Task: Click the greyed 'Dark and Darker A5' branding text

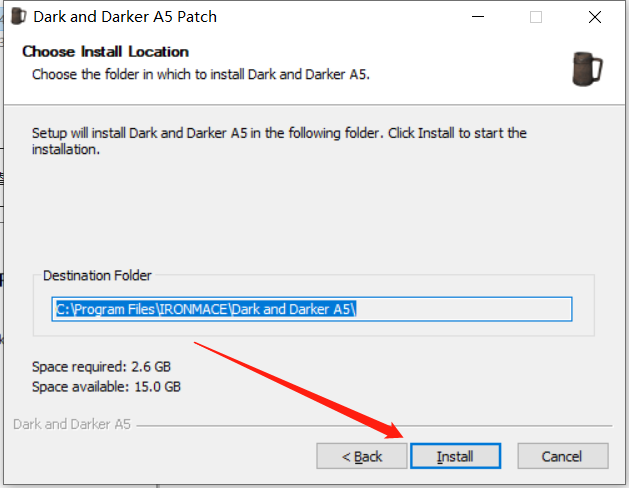Action: click(72, 424)
